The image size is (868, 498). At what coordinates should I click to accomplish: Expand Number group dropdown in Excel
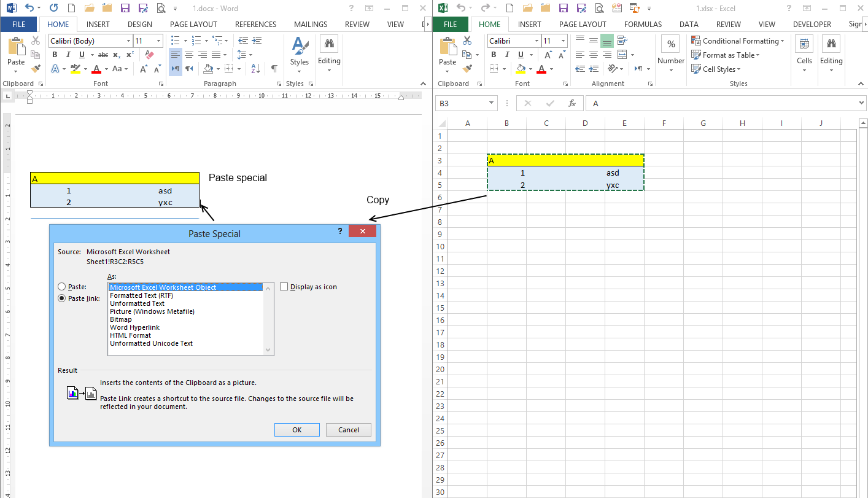pos(671,70)
